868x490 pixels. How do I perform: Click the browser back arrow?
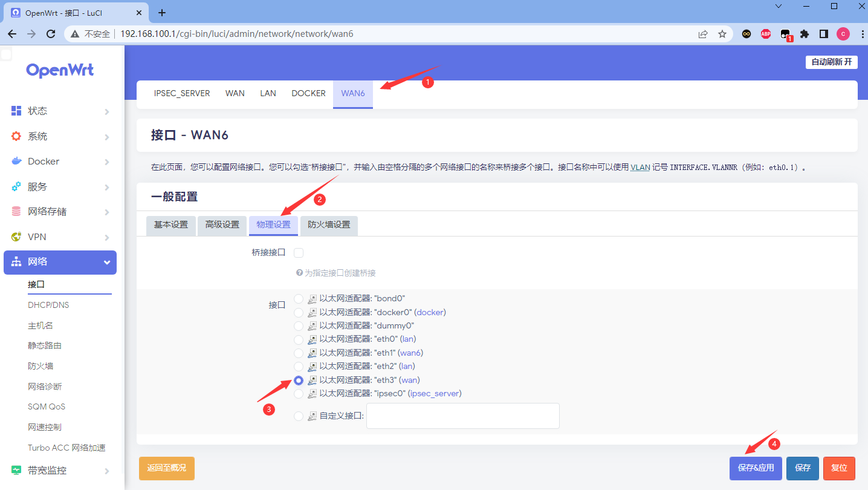click(x=12, y=34)
